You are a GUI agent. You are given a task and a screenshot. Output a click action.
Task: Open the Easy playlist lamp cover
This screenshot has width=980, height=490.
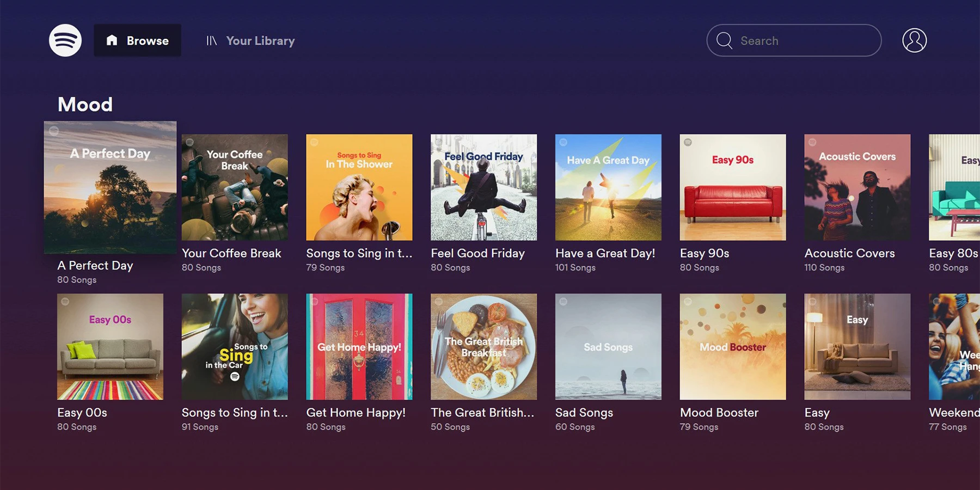point(857,347)
